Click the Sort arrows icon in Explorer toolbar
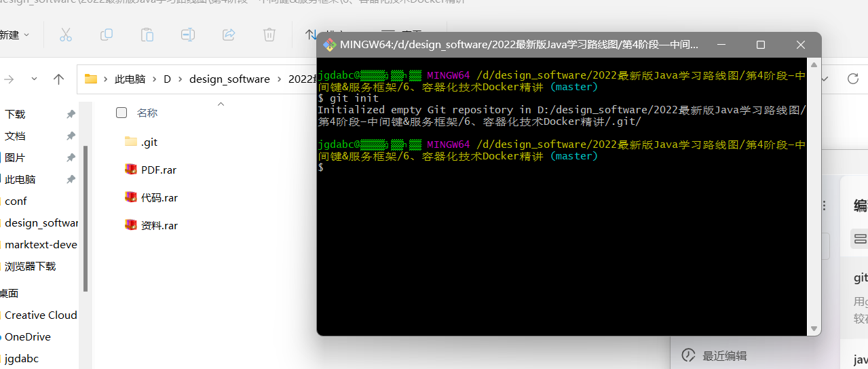Viewport: 868px width, 369px height. click(x=312, y=35)
